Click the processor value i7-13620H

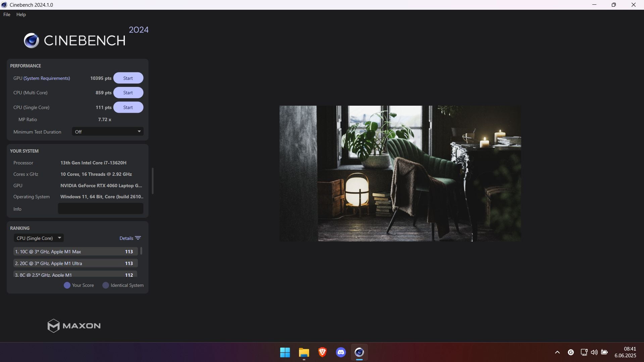(93, 163)
